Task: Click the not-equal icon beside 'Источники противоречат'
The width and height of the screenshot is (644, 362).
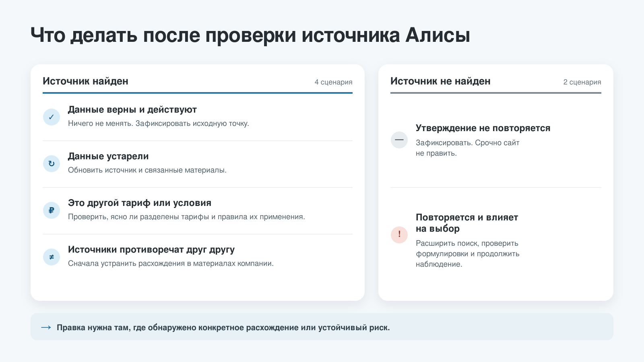Action: point(52,257)
